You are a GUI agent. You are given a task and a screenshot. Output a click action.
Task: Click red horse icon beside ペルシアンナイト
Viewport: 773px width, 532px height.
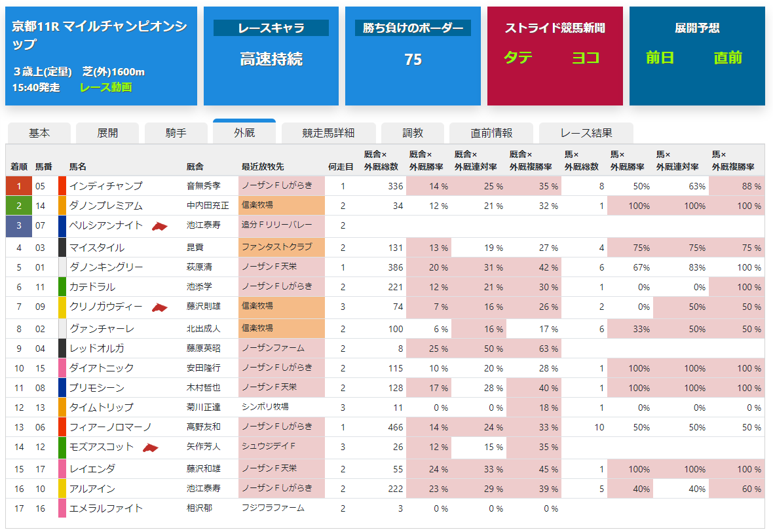pyautogui.click(x=159, y=226)
